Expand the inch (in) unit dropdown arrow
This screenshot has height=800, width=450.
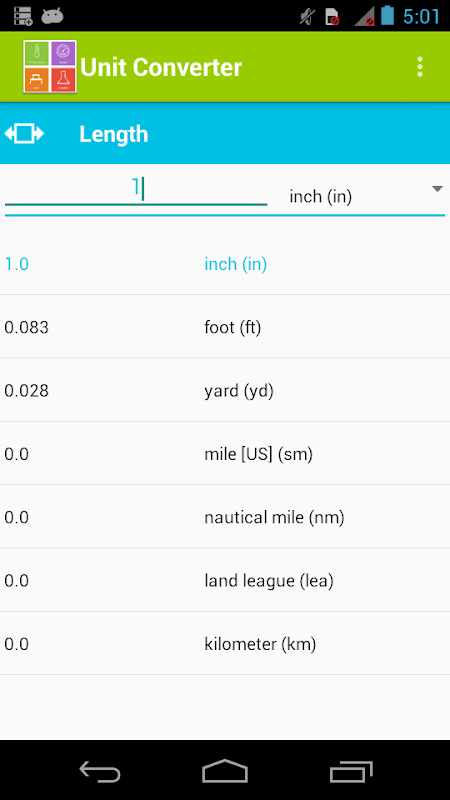click(x=437, y=189)
